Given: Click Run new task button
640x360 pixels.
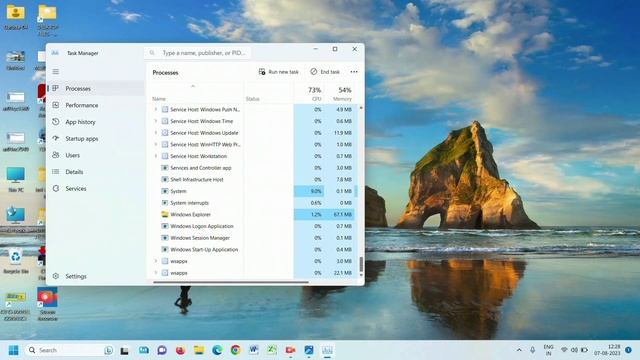Looking at the screenshot, I should [x=279, y=72].
